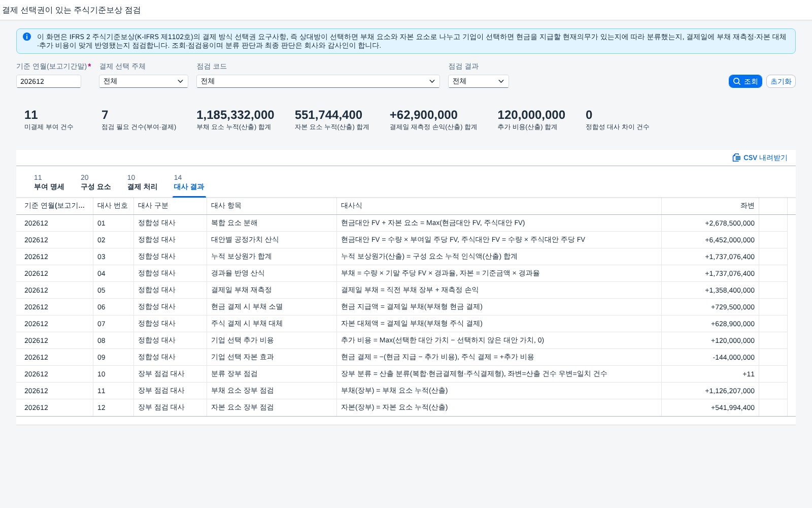Click the 좌변 column header
The height and width of the screenshot is (508, 812).
710,206
